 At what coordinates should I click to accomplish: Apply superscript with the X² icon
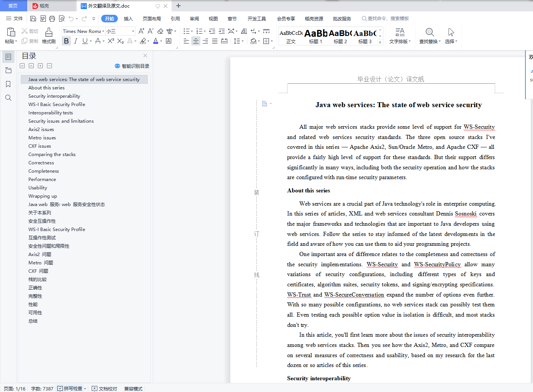pyautogui.click(x=111, y=41)
